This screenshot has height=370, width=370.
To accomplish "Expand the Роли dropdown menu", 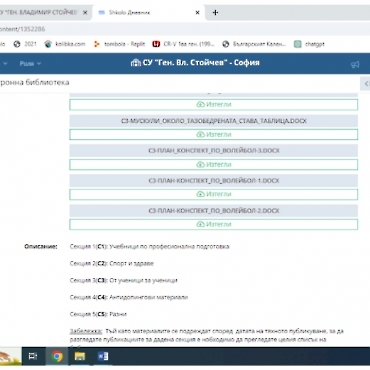I will pyautogui.click(x=30, y=63).
